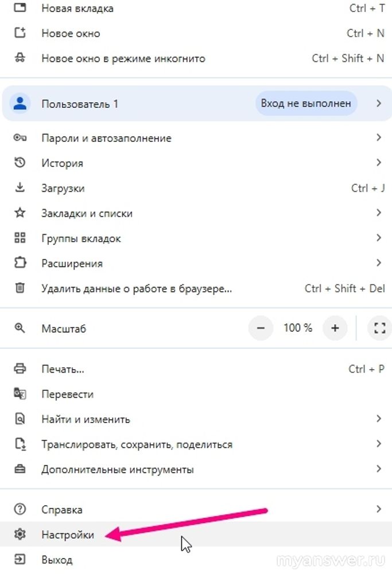Click the Вход не выполнен button

306,104
